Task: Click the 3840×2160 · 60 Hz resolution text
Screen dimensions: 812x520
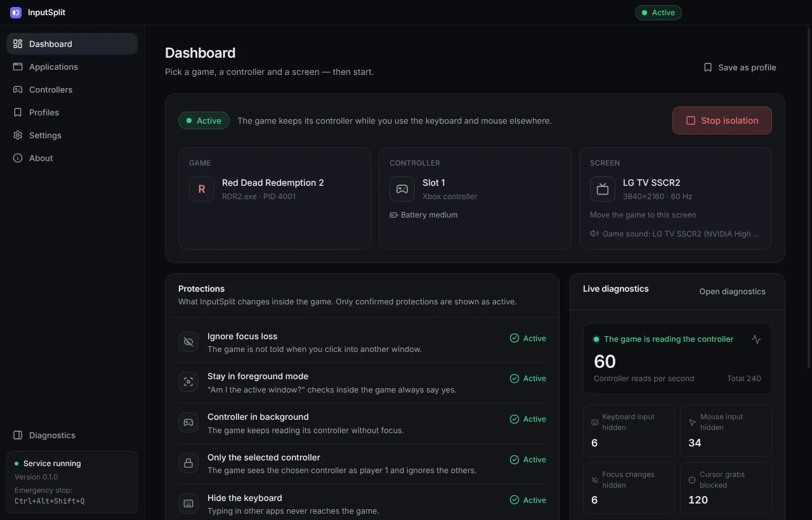Action: (x=657, y=197)
